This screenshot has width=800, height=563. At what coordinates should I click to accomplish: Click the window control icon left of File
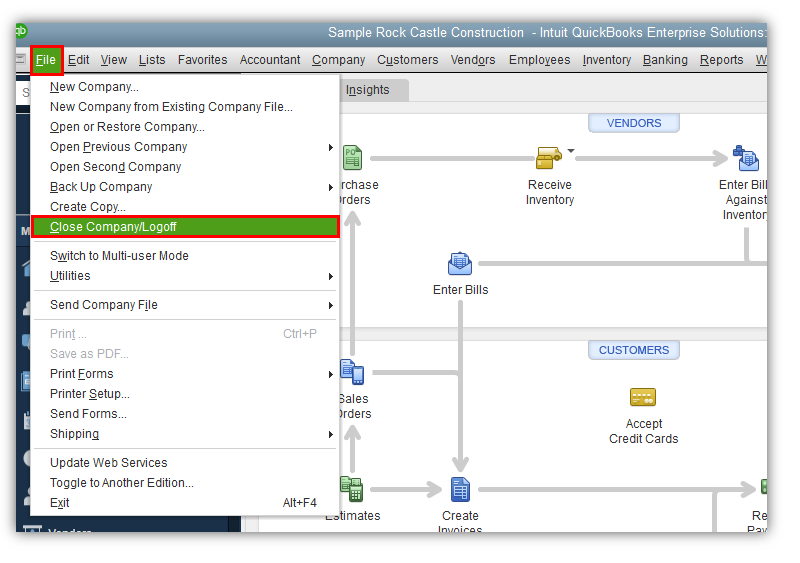point(21,59)
